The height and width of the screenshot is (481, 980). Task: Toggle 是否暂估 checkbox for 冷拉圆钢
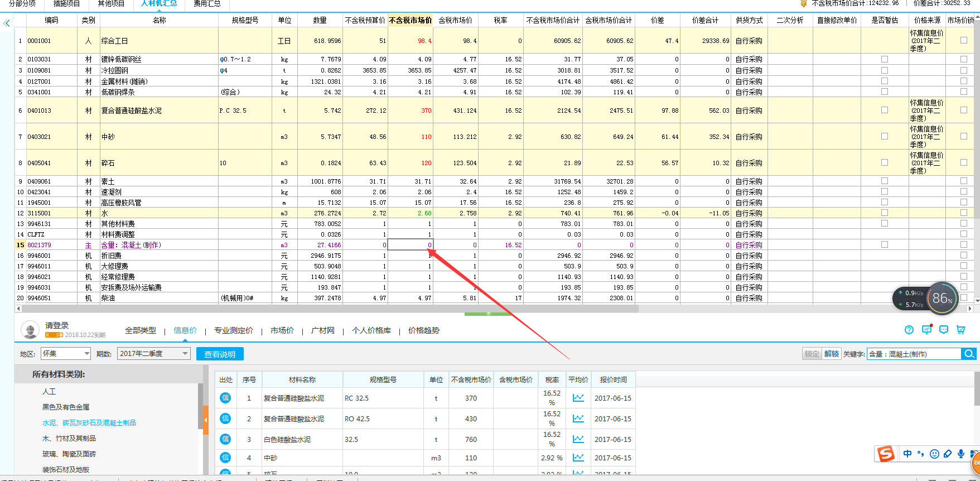click(885, 70)
